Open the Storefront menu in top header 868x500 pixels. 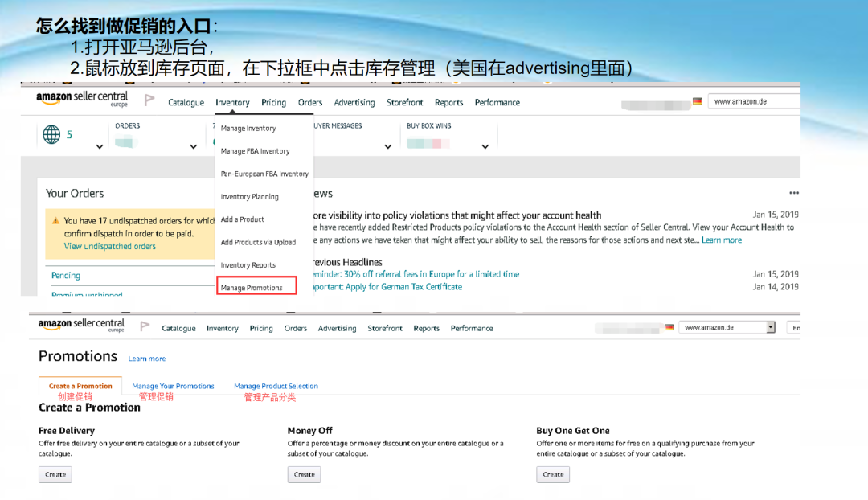404,102
